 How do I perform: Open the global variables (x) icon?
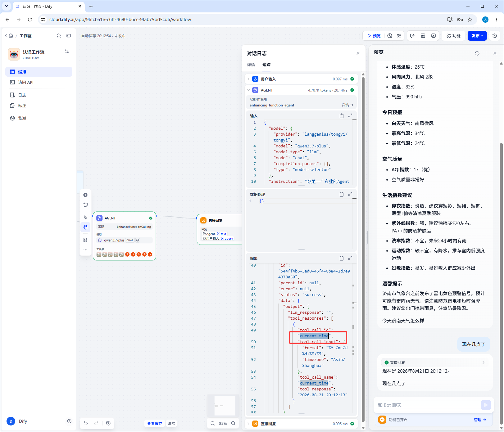click(434, 36)
